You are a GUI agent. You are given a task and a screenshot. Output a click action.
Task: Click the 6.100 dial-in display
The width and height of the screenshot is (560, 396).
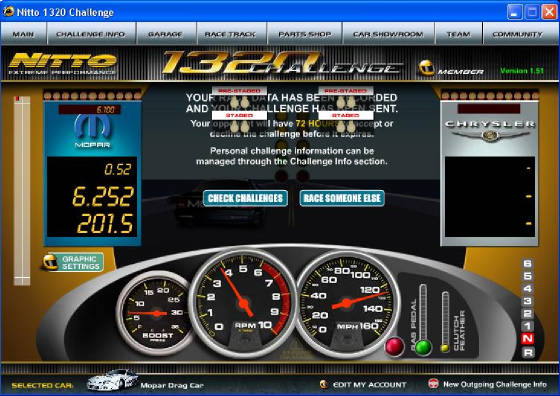90,109
